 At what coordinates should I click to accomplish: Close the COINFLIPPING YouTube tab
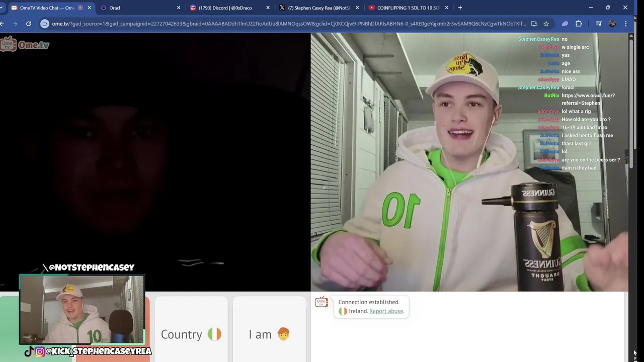coord(447,8)
